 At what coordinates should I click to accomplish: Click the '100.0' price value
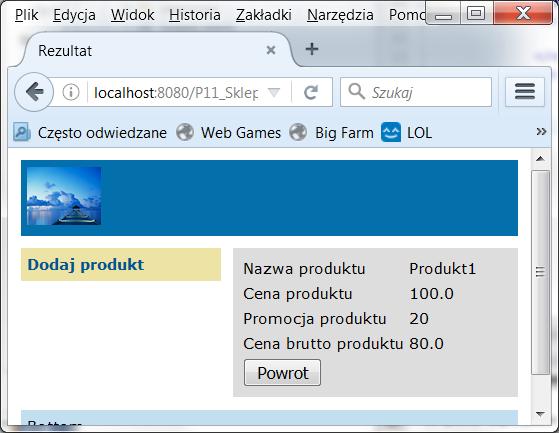431,294
